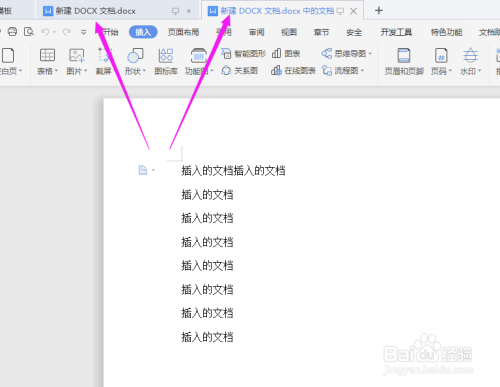Open the 安全 ribbon tab
Viewport: 500px width, 387px height.
pyautogui.click(x=354, y=32)
